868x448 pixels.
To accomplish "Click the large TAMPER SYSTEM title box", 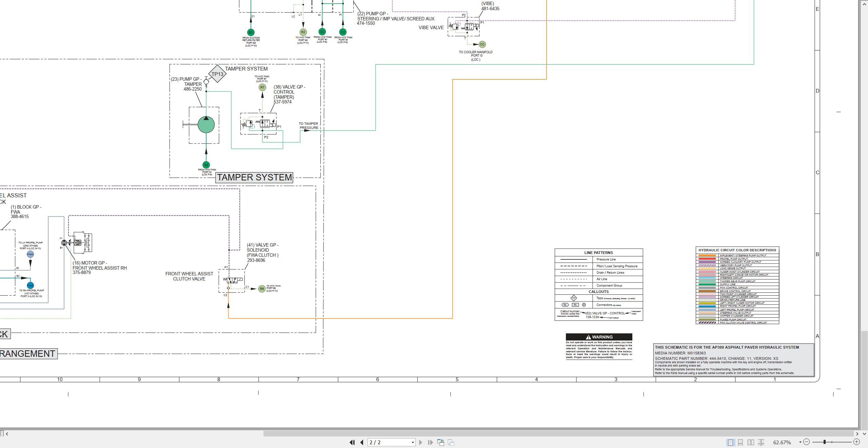I will 254,177.
